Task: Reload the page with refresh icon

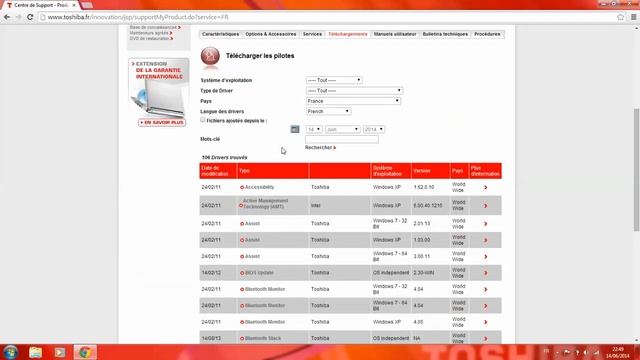Action: tap(30, 17)
